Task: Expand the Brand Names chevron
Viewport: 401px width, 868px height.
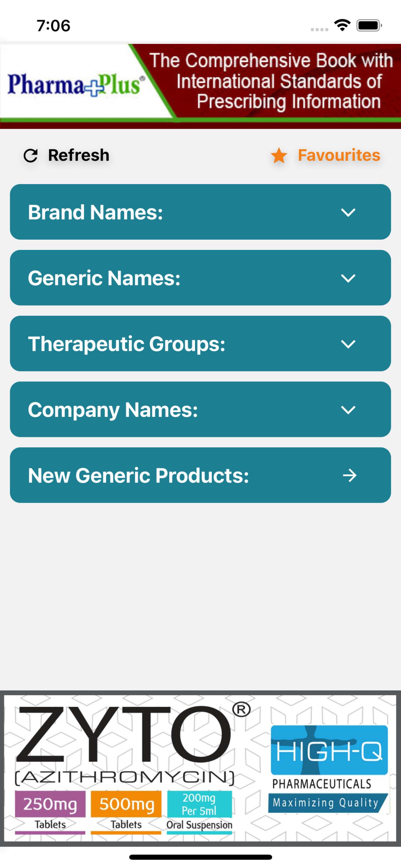Action: (x=348, y=212)
